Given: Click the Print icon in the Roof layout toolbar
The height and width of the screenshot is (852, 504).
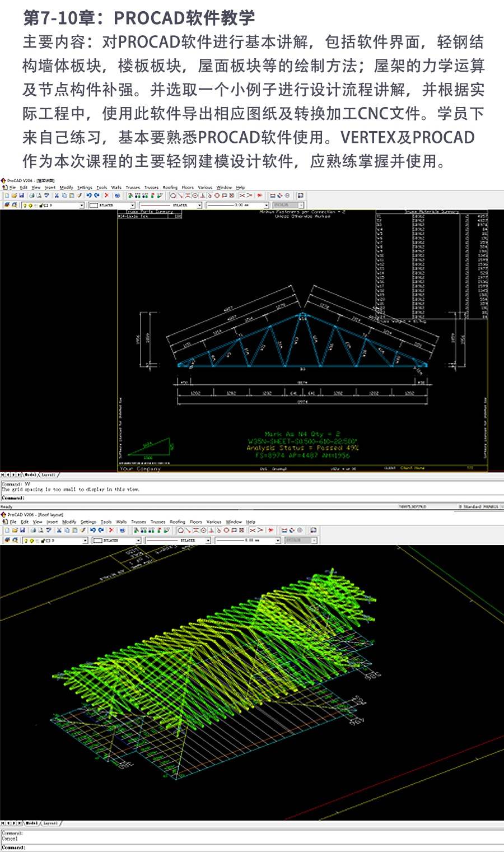Looking at the screenshot, I should [x=33, y=530].
